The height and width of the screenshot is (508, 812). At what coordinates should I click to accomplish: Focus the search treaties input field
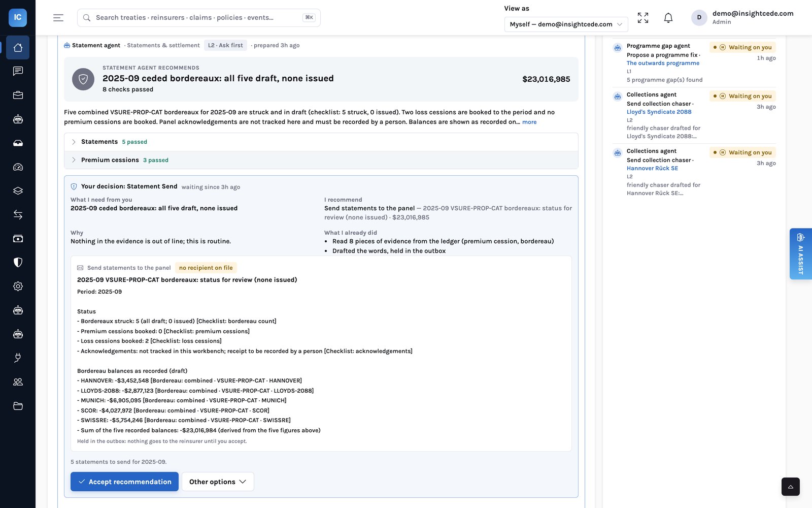tap(198, 18)
